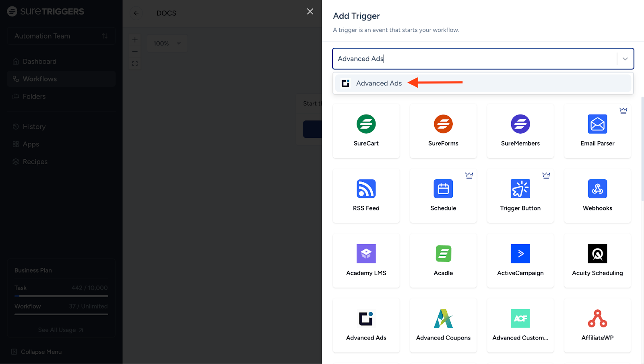Viewport: 644px width, 364px height.
Task: Select the Schedule trigger
Action: pos(443,195)
